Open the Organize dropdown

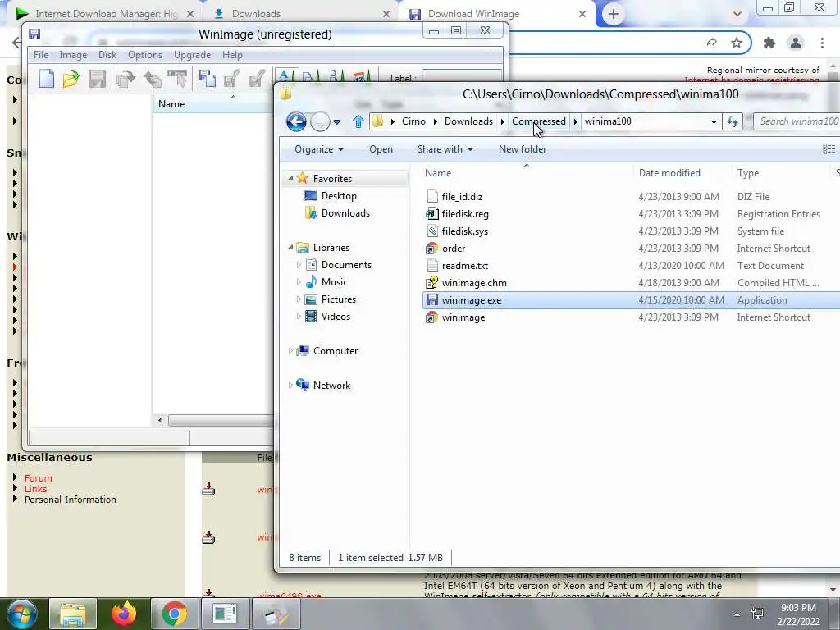coord(319,149)
